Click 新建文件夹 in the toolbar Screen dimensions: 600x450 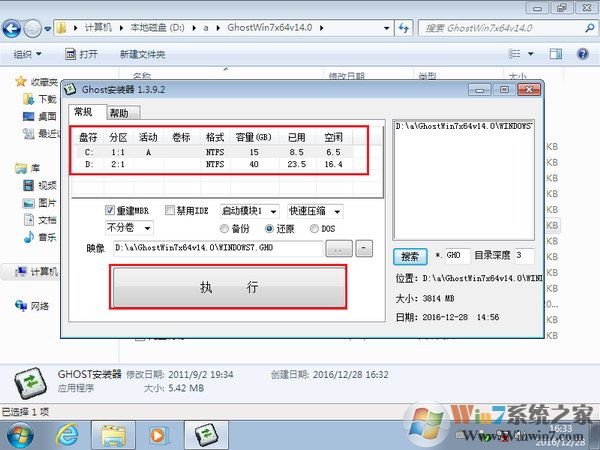point(142,54)
